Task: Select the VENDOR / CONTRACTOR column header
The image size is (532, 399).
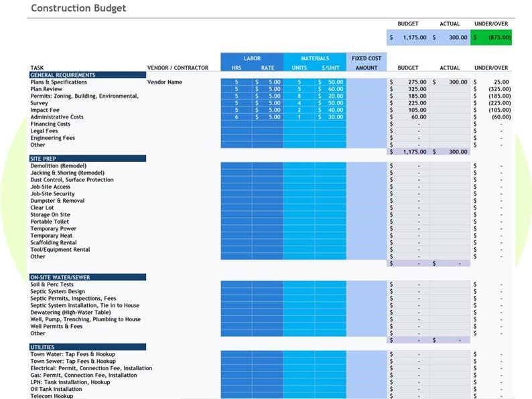Action: (178, 68)
